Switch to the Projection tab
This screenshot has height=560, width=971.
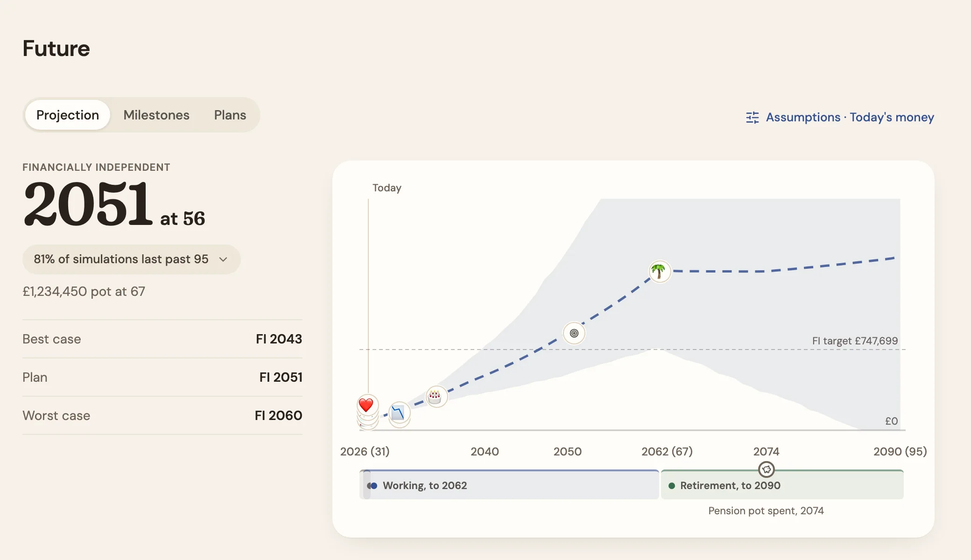point(68,115)
